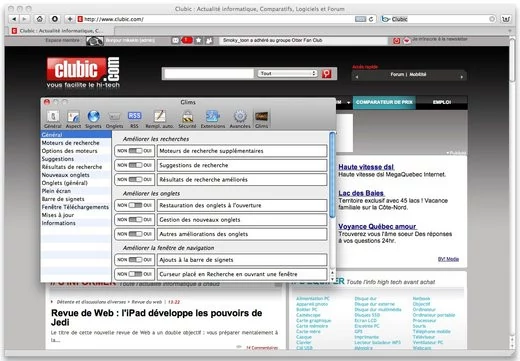Image resolution: width=520 pixels, height=361 pixels.
Task: Click the star icon in member bar
Action: 199,40
